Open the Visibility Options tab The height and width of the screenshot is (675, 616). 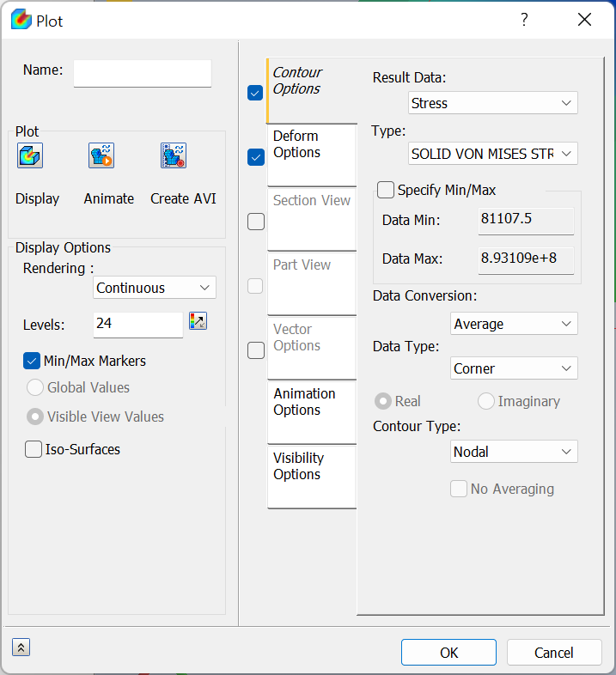[311, 475]
